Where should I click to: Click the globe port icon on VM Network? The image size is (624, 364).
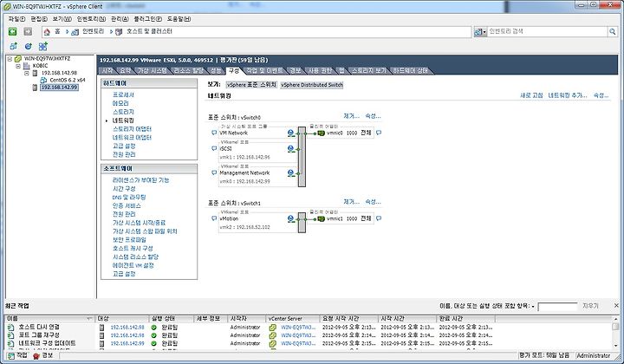pyautogui.click(x=291, y=133)
